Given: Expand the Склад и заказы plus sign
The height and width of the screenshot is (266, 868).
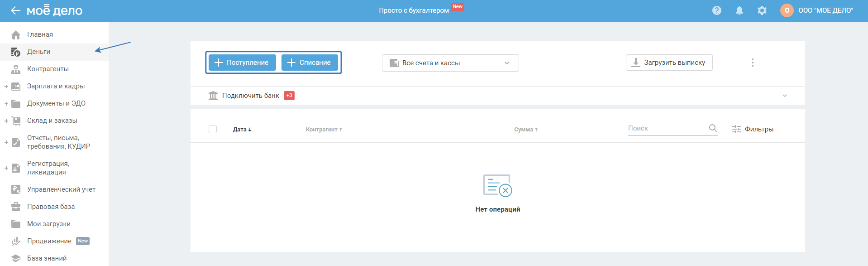Looking at the screenshot, I should coord(6,121).
